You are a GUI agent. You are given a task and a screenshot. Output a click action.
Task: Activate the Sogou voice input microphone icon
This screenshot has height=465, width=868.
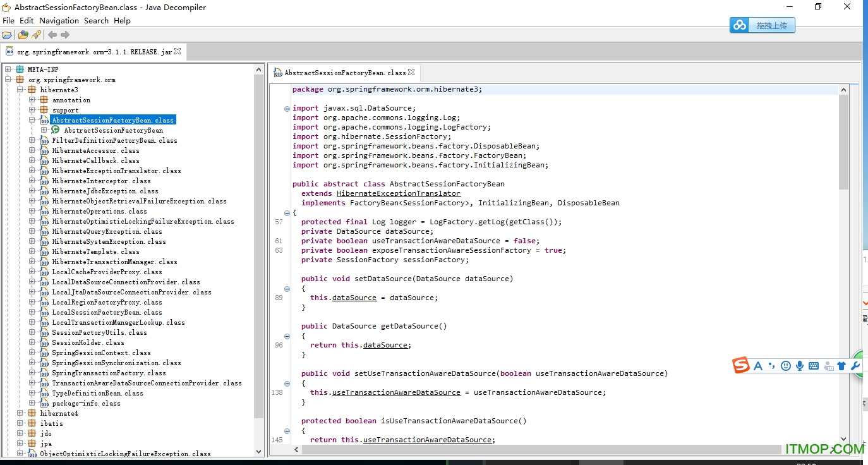[800, 365]
